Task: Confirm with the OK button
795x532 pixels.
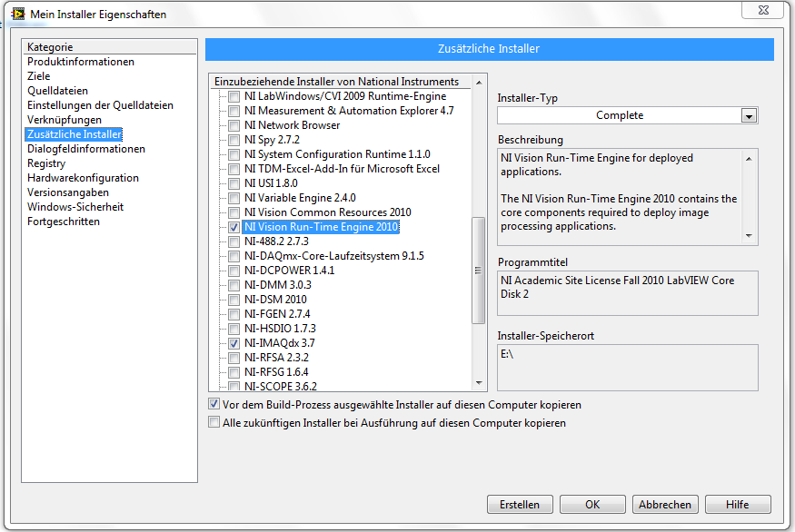Action: pyautogui.click(x=592, y=505)
